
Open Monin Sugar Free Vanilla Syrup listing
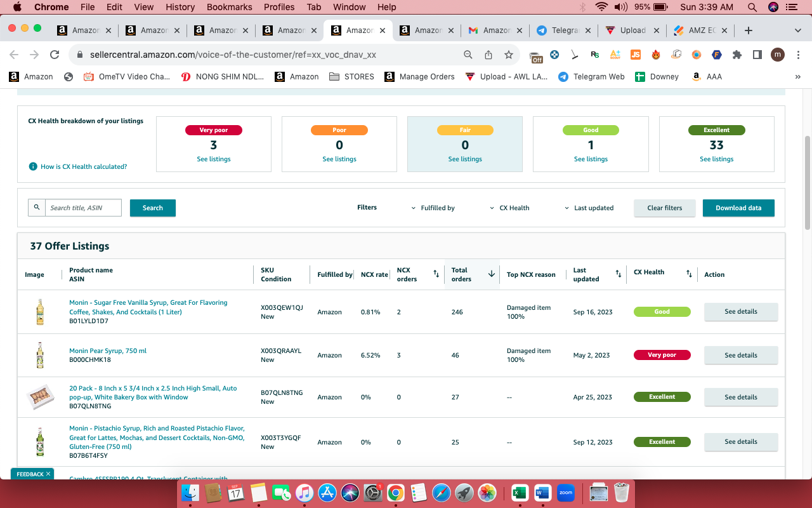point(148,307)
